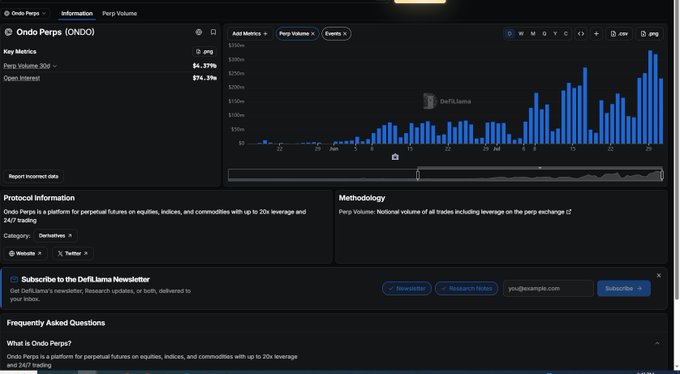Open the Ondo Perps website globe icon
The width and height of the screenshot is (680, 374).
pos(199,32)
